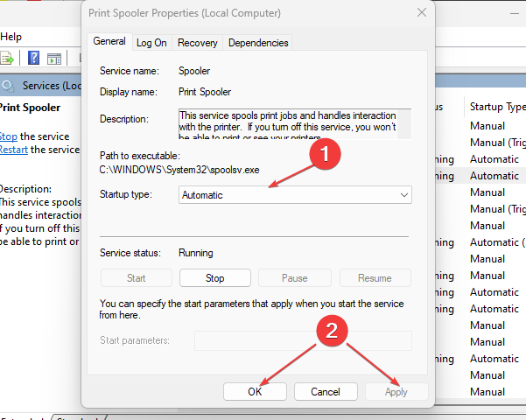Image resolution: width=526 pixels, height=420 pixels.
Task: Select the Services (Local) header label
Action: [52, 86]
